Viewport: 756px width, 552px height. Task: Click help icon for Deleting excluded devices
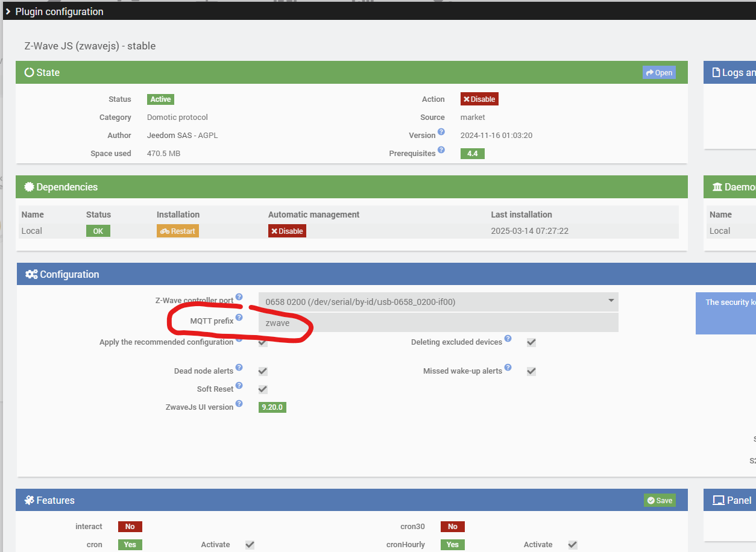[508, 339]
